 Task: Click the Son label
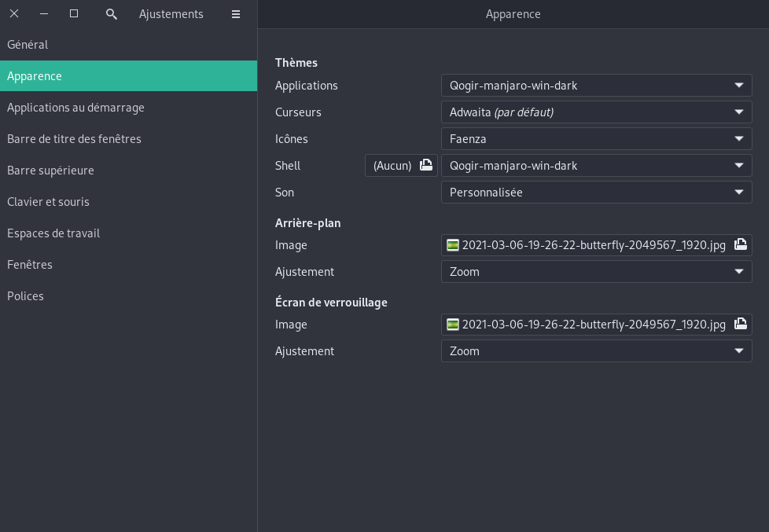click(x=285, y=193)
